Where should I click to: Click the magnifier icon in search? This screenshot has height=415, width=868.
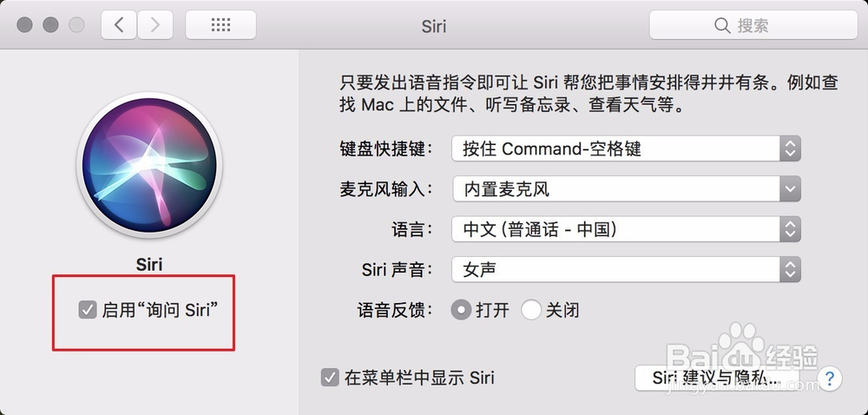point(722,26)
